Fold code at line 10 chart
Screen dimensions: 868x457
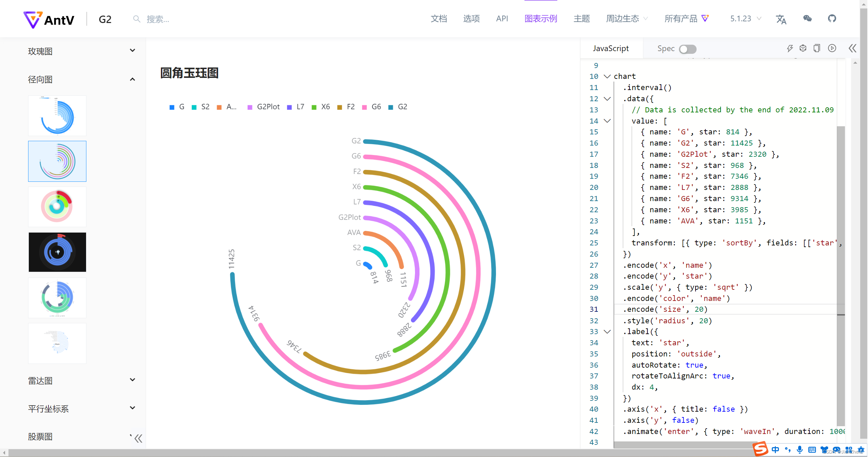tap(607, 77)
